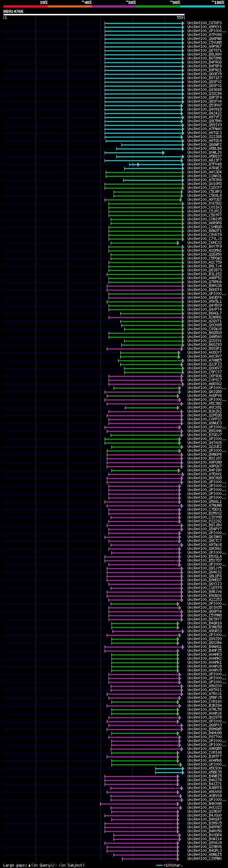Select the UniRef100_C6F9U6 label
Screen dimensions: 228x868
point(204,376)
